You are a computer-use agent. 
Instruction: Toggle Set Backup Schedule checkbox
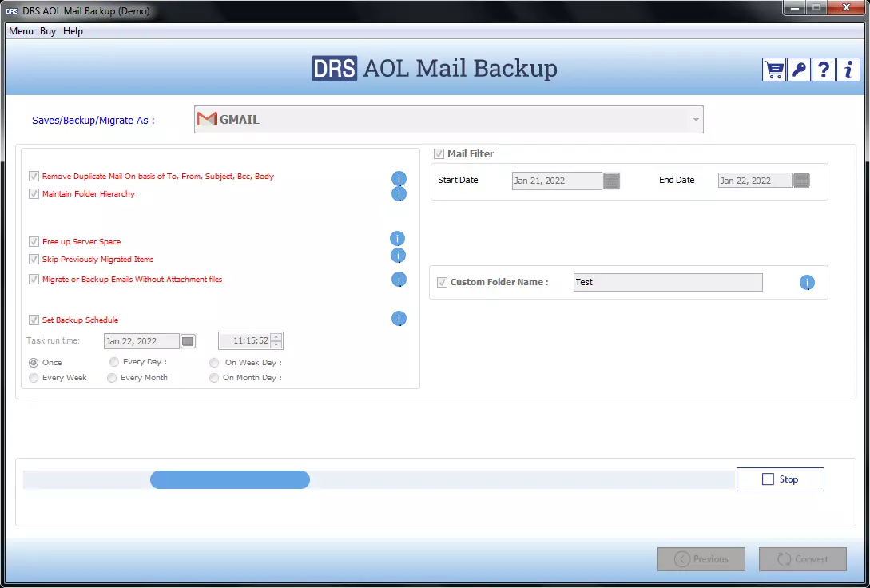coord(34,320)
